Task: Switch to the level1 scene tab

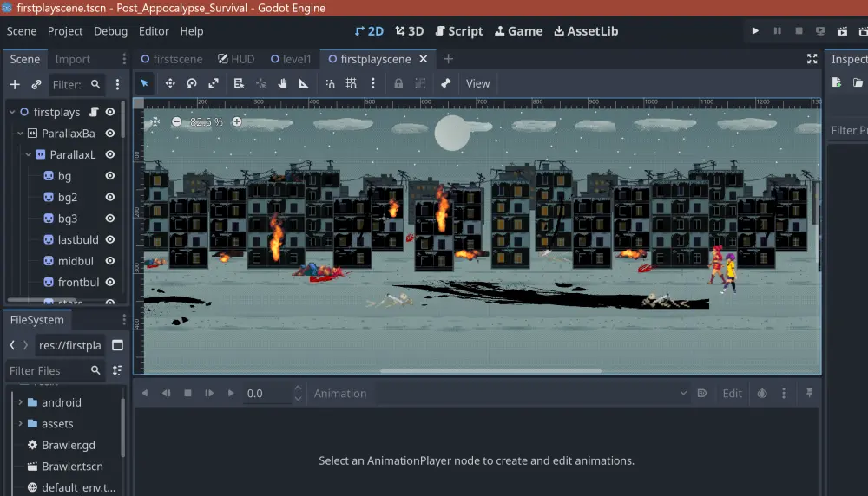Action: 291,59
